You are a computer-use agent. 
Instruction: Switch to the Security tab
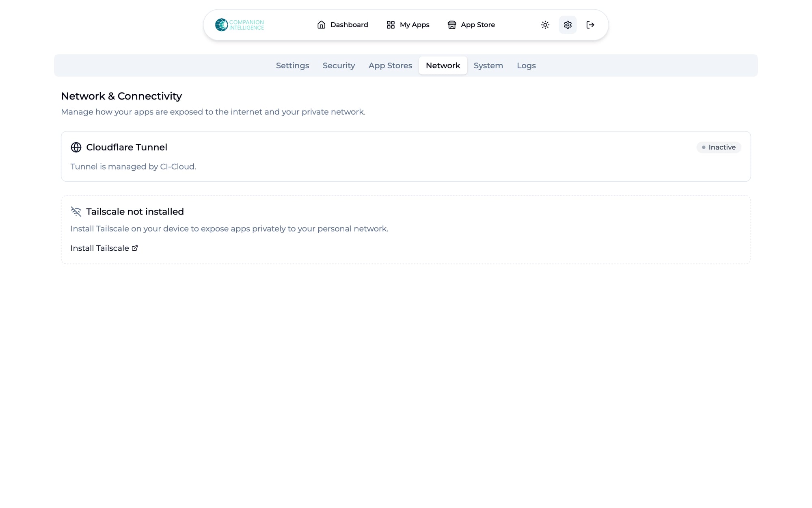(339, 65)
